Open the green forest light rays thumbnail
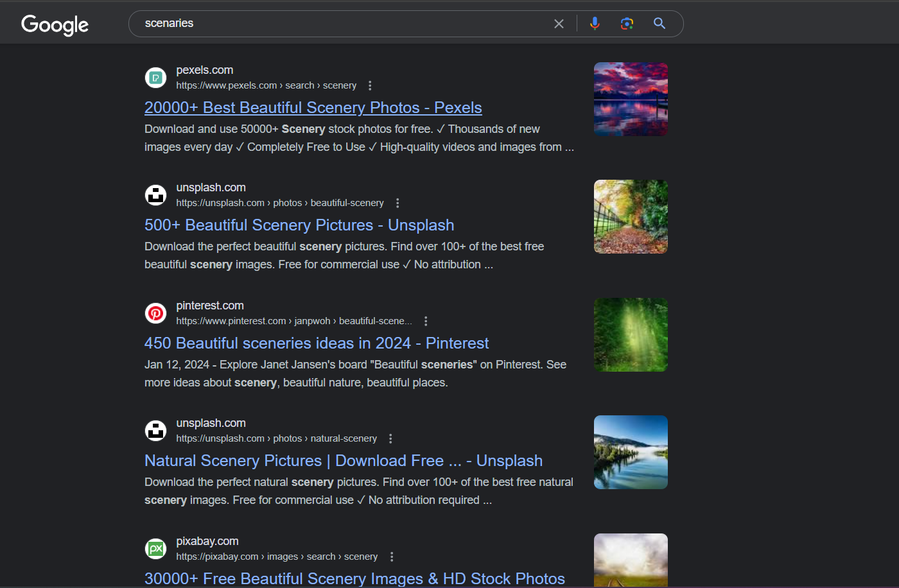Image resolution: width=899 pixels, height=588 pixels. [x=630, y=334]
